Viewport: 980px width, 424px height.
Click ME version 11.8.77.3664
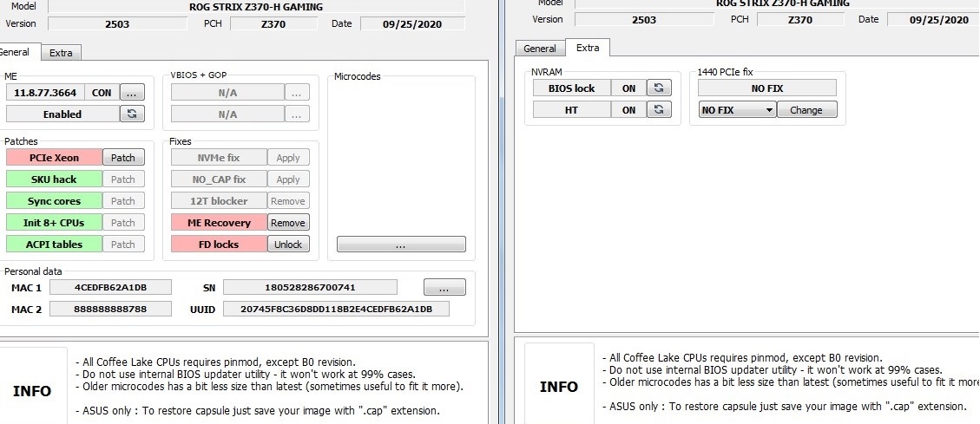45,93
